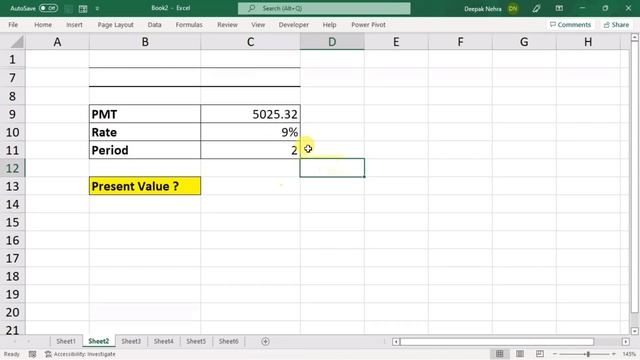Switch to Page Break Preview icon
The image size is (640, 360).
tap(540, 354)
